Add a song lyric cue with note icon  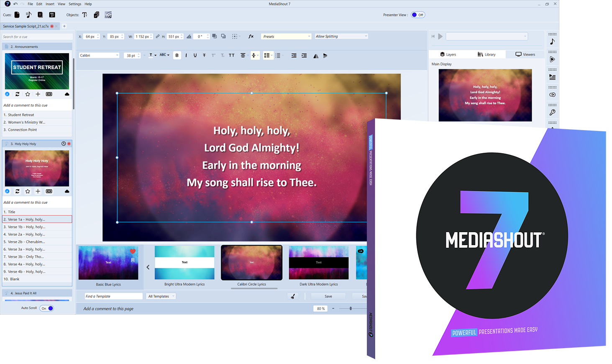[x=28, y=15]
